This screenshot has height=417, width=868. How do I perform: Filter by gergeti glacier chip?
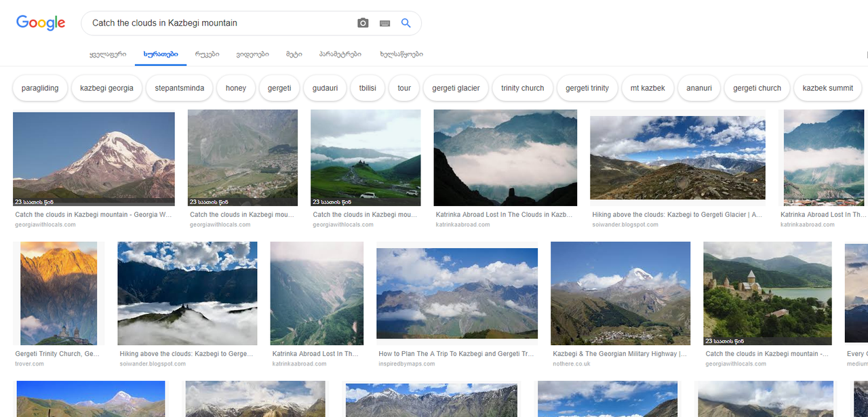pos(456,88)
